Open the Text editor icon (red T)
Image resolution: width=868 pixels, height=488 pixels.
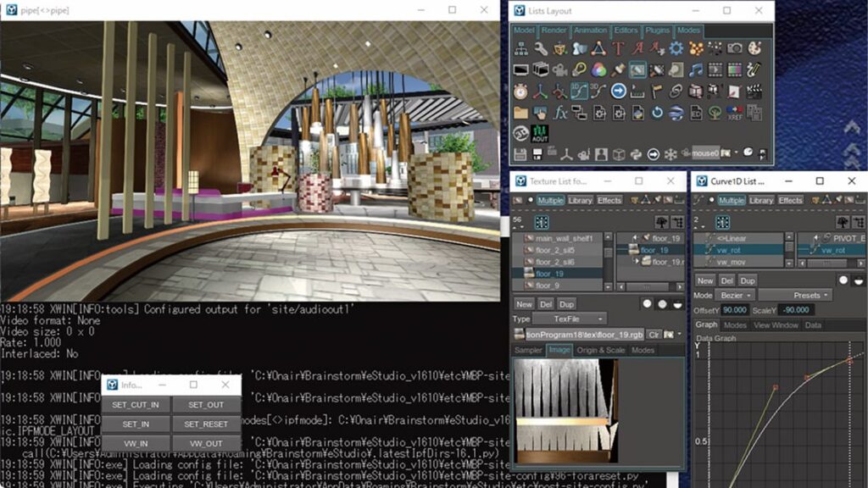618,48
